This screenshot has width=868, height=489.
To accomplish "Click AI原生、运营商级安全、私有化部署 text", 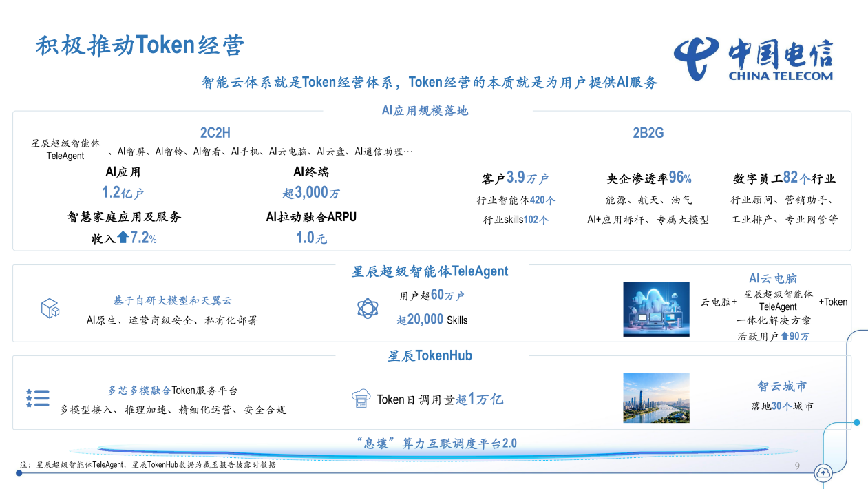I will click(x=172, y=320).
